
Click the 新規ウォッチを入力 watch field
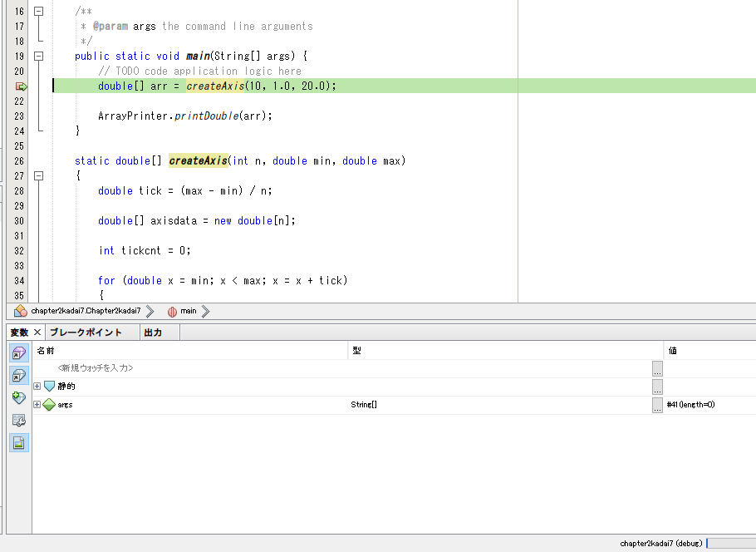point(96,367)
